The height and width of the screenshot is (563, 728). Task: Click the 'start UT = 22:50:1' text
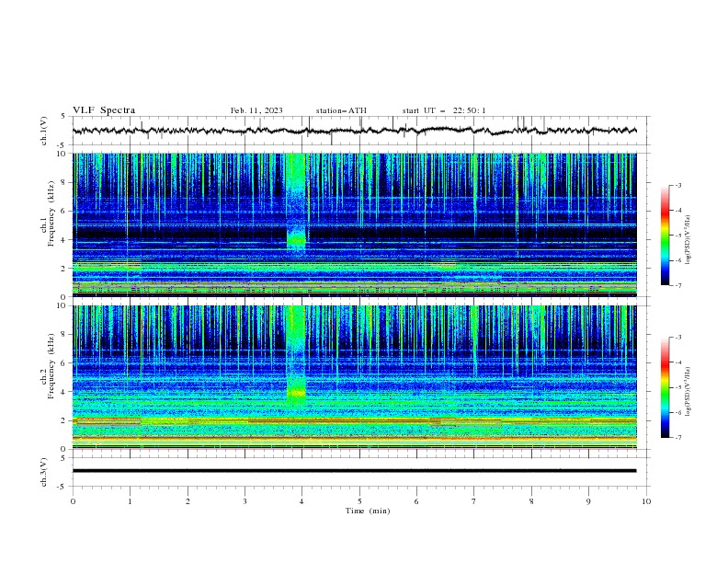coord(444,110)
